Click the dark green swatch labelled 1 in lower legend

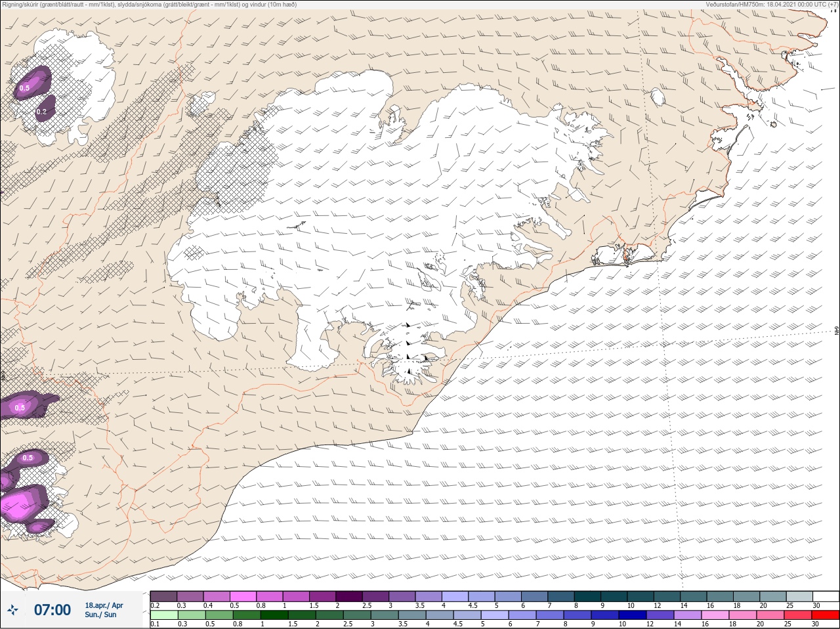pyautogui.click(x=274, y=615)
